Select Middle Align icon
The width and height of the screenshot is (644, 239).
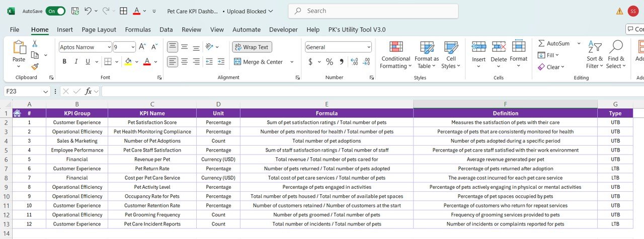[185, 47]
